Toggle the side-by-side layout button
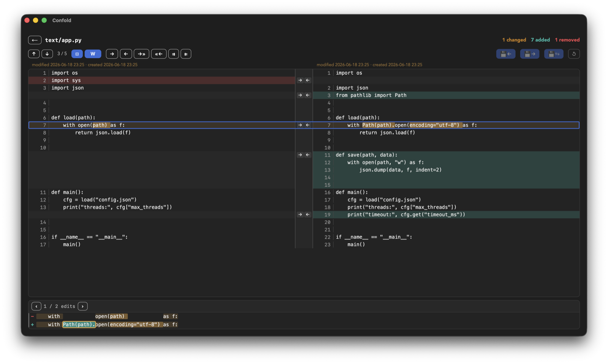The image size is (608, 364). 77,54
